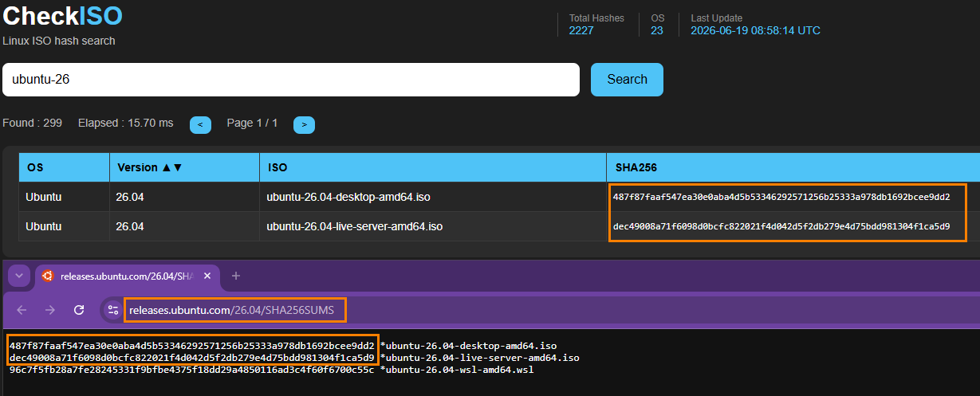Switch to releases.ubuntu.com browser tab

click(x=128, y=276)
